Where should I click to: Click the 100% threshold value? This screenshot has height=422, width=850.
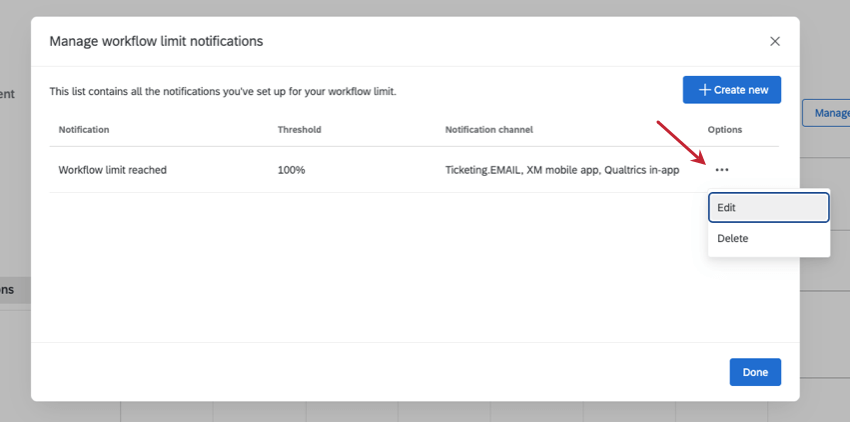pyautogui.click(x=291, y=170)
